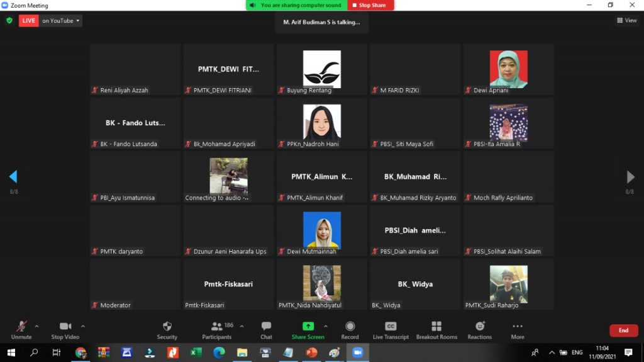Open the View layout menu
The width and height of the screenshot is (644, 362).
point(626,20)
